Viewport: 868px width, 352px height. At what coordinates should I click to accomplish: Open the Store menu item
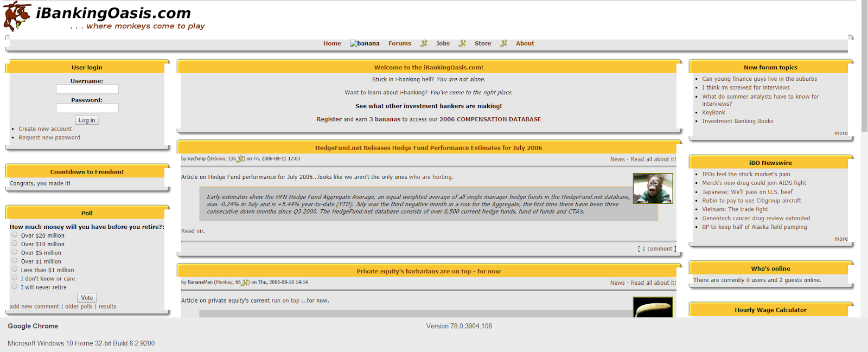(x=483, y=43)
